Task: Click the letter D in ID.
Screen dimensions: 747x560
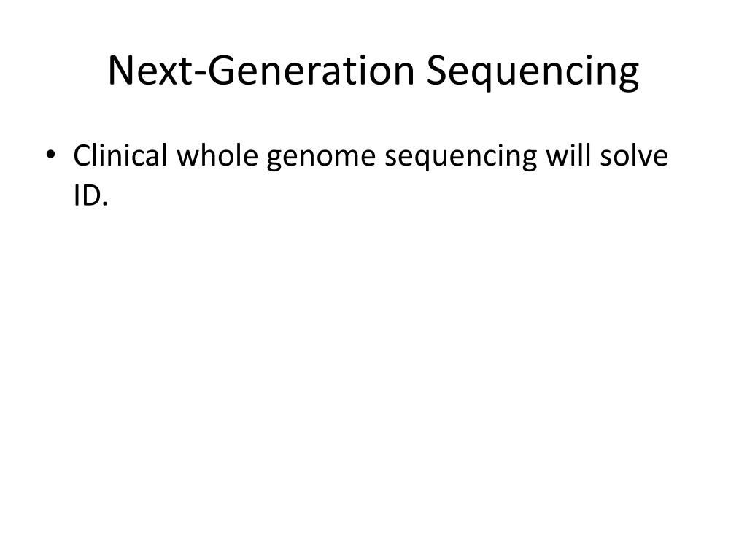Action: point(90,195)
